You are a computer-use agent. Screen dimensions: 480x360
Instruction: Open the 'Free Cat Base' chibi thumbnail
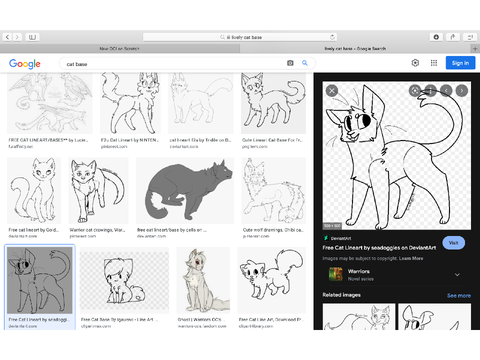pos(124,280)
